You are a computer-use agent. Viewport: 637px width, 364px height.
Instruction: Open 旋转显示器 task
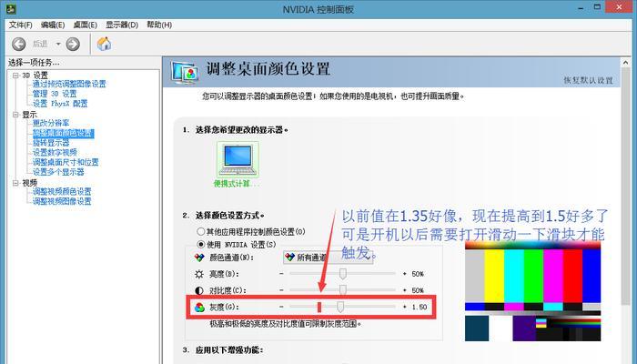click(x=51, y=143)
